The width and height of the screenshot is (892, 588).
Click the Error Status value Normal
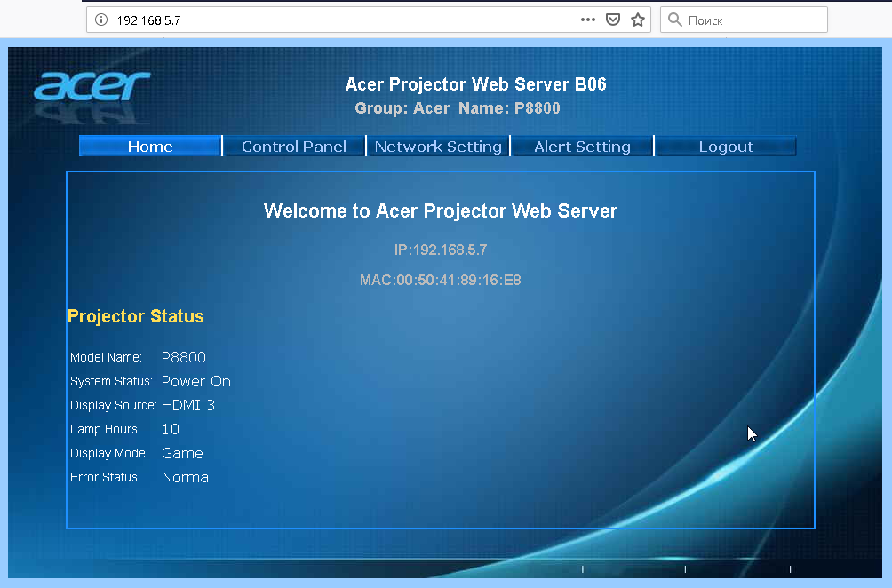[187, 477]
